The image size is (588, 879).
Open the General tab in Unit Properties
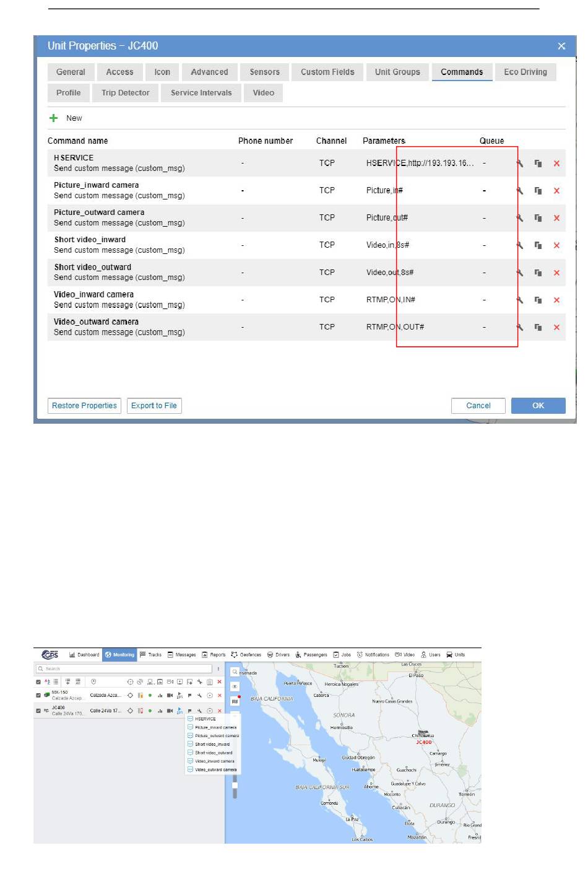click(71, 72)
